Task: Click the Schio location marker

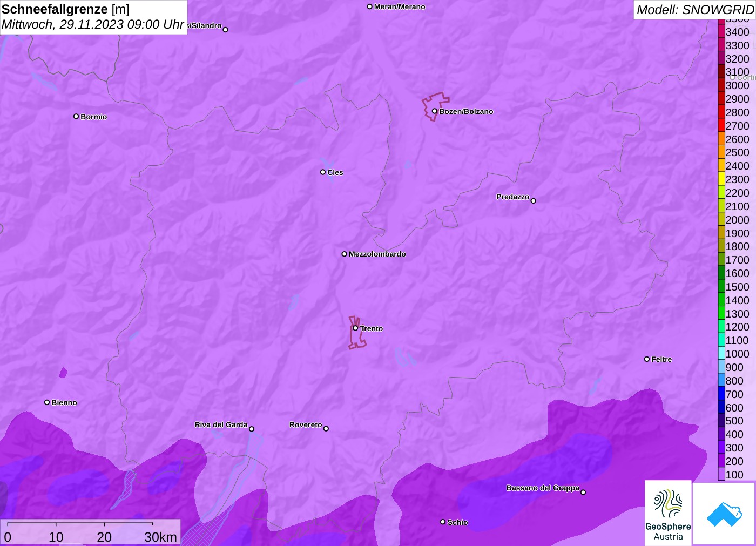Action: (443, 522)
